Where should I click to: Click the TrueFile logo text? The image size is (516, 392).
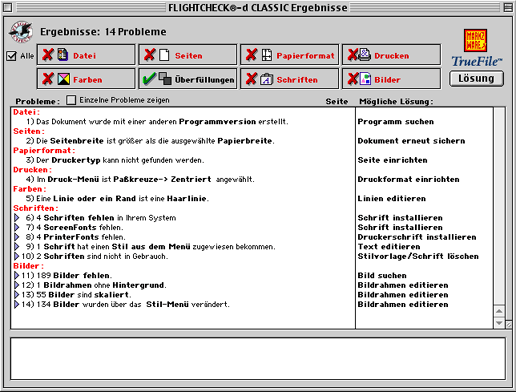(477, 61)
